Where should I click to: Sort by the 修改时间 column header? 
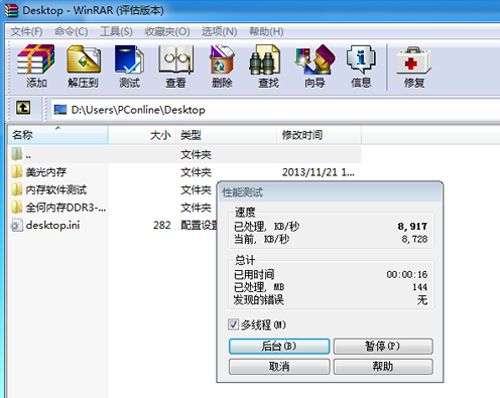coord(319,135)
